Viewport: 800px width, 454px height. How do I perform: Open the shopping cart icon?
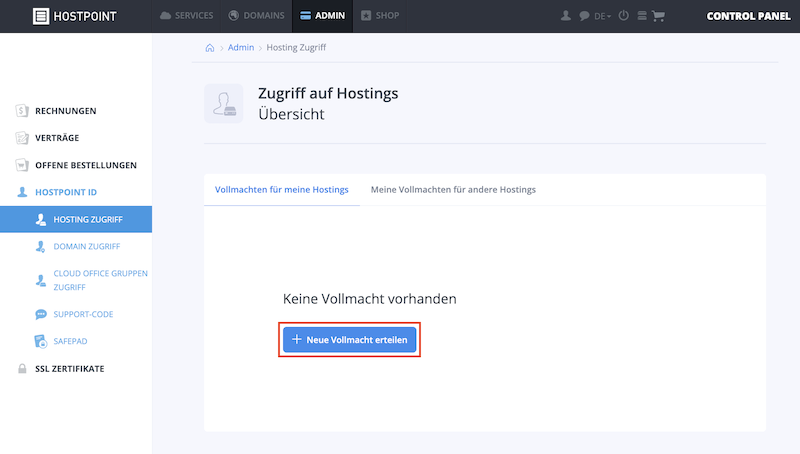pos(658,16)
